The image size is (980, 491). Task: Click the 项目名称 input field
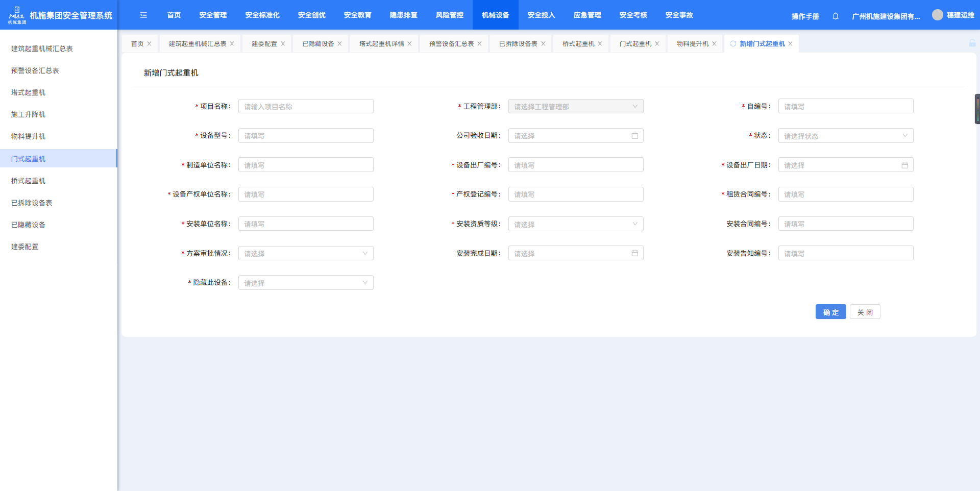305,107
